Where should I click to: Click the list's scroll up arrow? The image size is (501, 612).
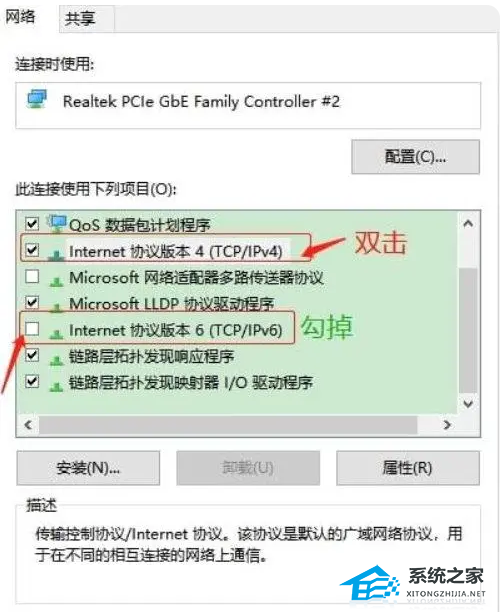tap(468, 224)
